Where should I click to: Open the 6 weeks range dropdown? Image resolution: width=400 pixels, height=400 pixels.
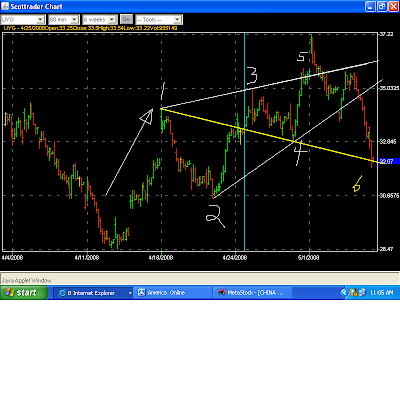[113, 20]
